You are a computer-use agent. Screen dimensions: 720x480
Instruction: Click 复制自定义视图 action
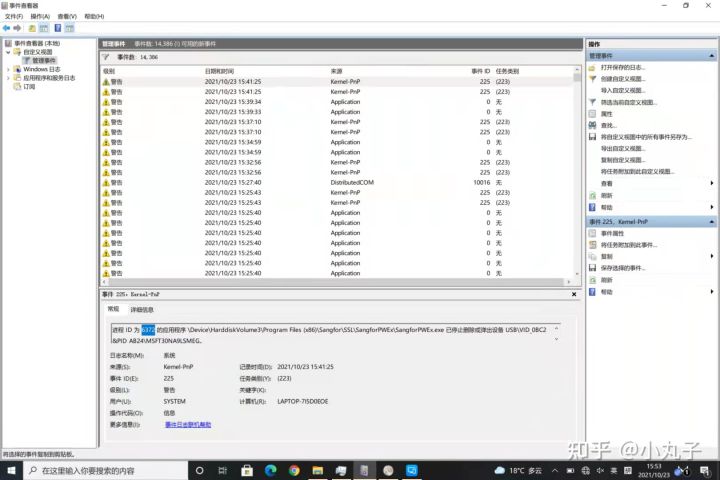pos(623,160)
